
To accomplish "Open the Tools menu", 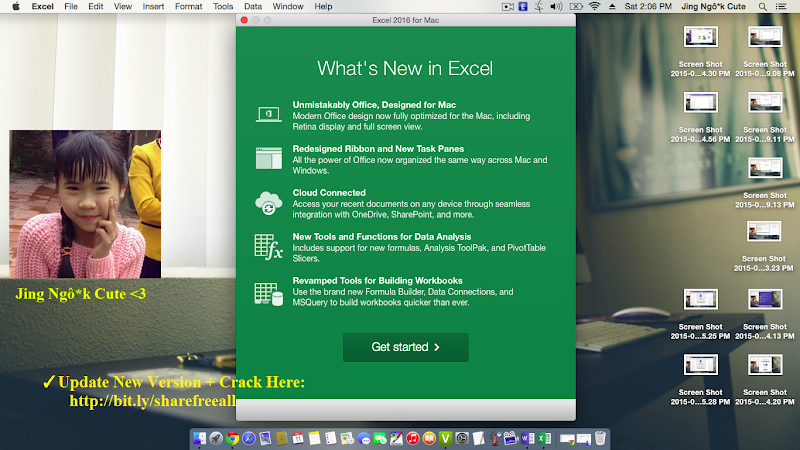I will [x=223, y=7].
